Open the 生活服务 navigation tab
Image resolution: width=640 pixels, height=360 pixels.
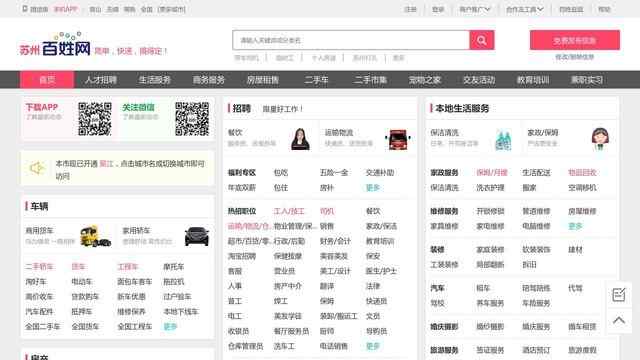(x=155, y=80)
